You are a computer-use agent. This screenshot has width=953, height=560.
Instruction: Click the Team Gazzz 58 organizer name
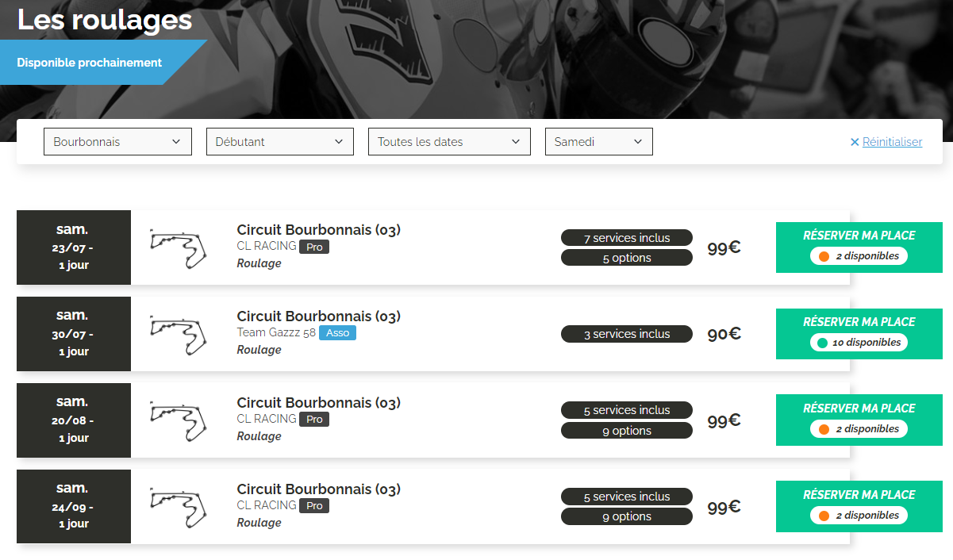point(276,332)
